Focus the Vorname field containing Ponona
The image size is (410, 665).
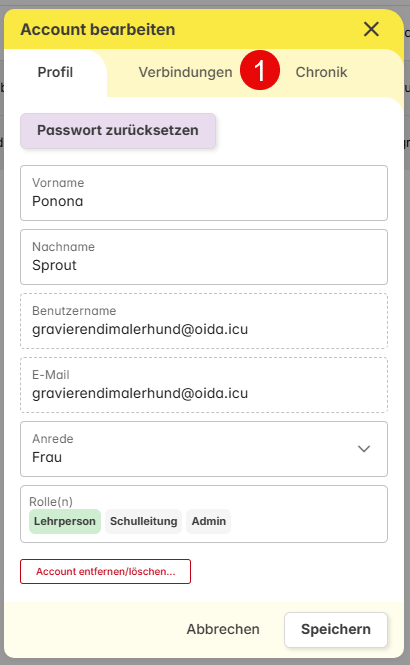click(x=204, y=193)
